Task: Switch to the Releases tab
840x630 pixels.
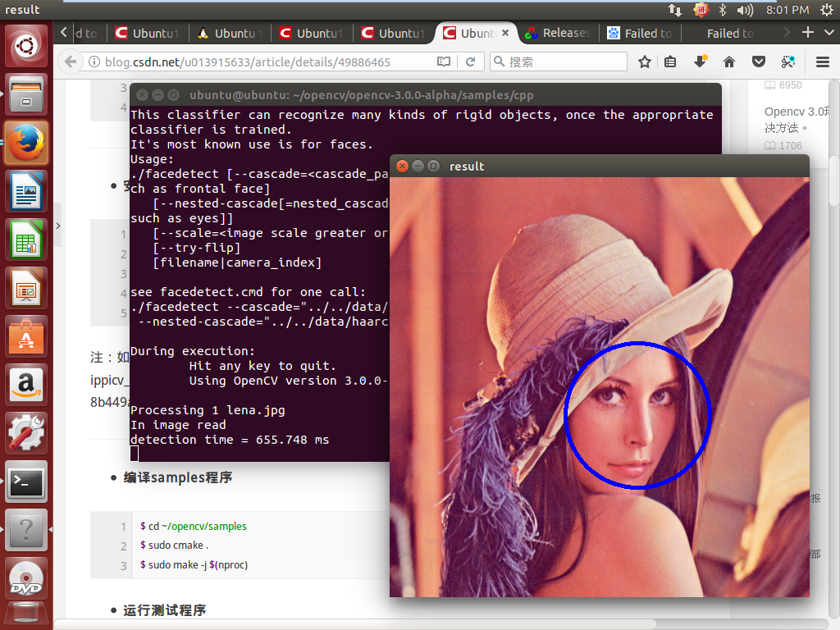Action: pyautogui.click(x=559, y=33)
